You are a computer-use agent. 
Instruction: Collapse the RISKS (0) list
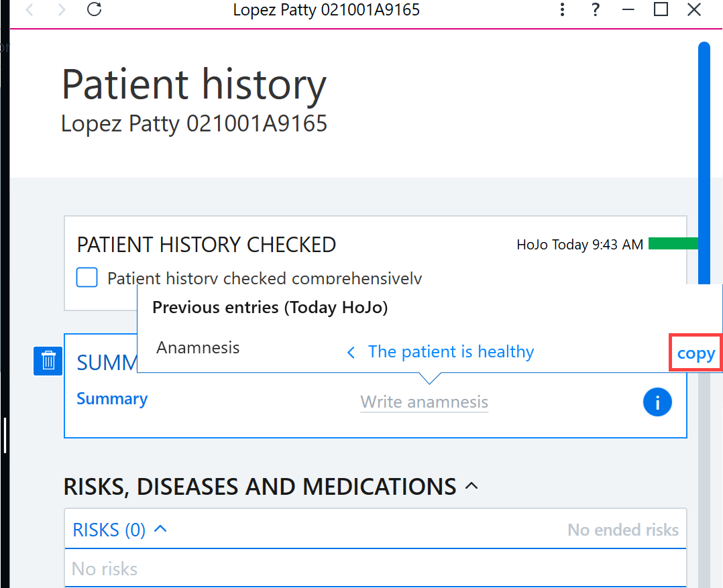(x=160, y=529)
